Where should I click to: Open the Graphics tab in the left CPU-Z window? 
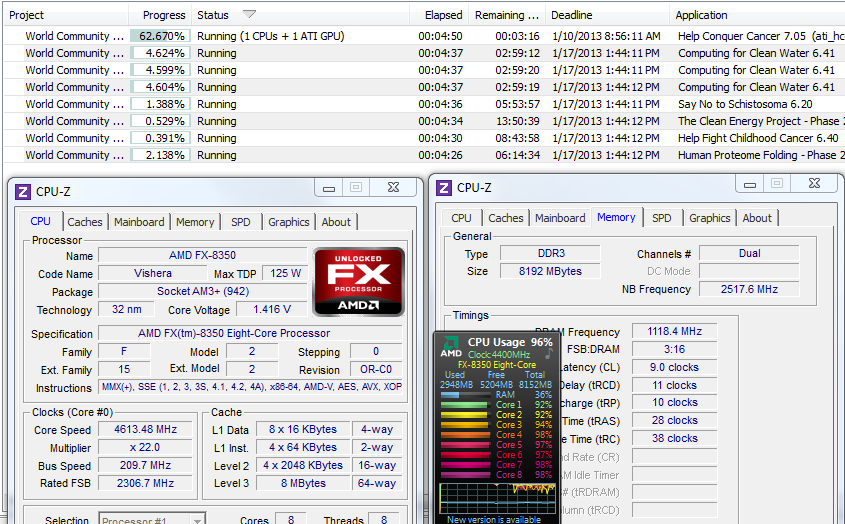[x=289, y=222]
